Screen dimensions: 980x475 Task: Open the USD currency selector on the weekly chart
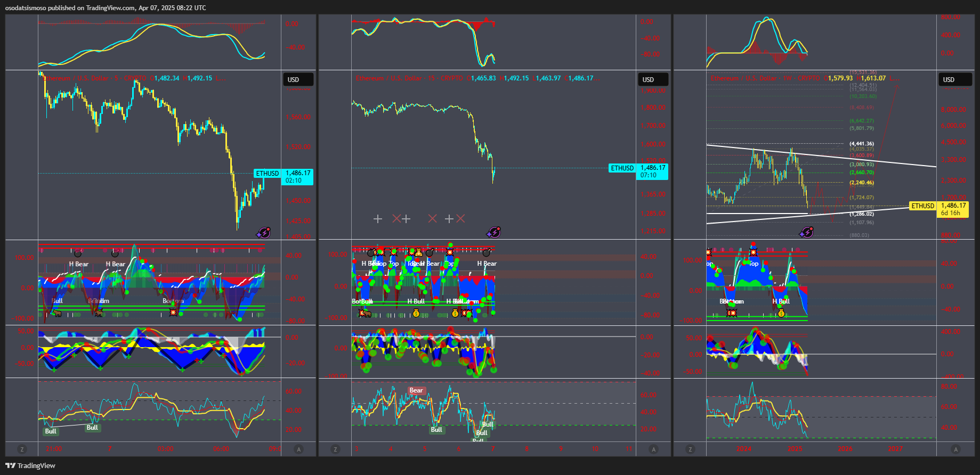click(955, 80)
